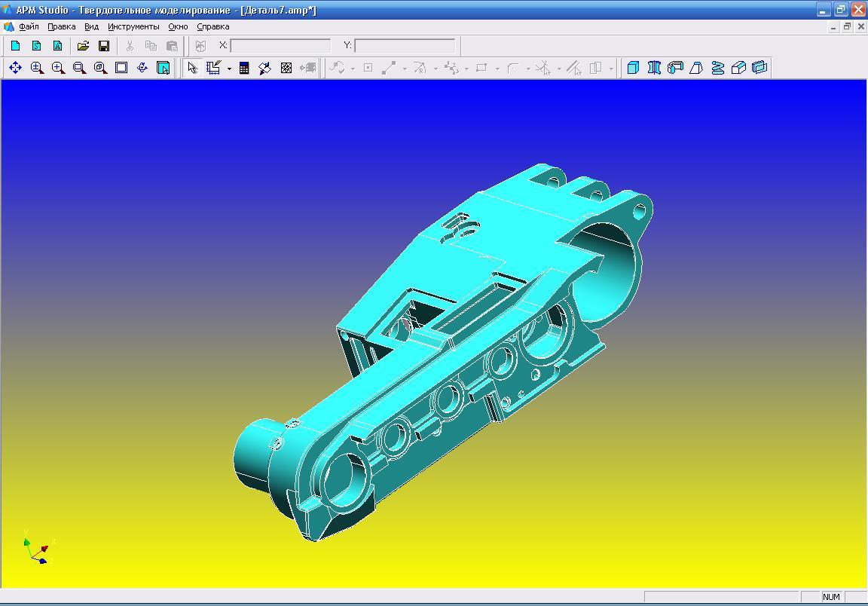Select the helical spring sweep tool
The image size is (868, 606).
pyautogui.click(x=717, y=68)
